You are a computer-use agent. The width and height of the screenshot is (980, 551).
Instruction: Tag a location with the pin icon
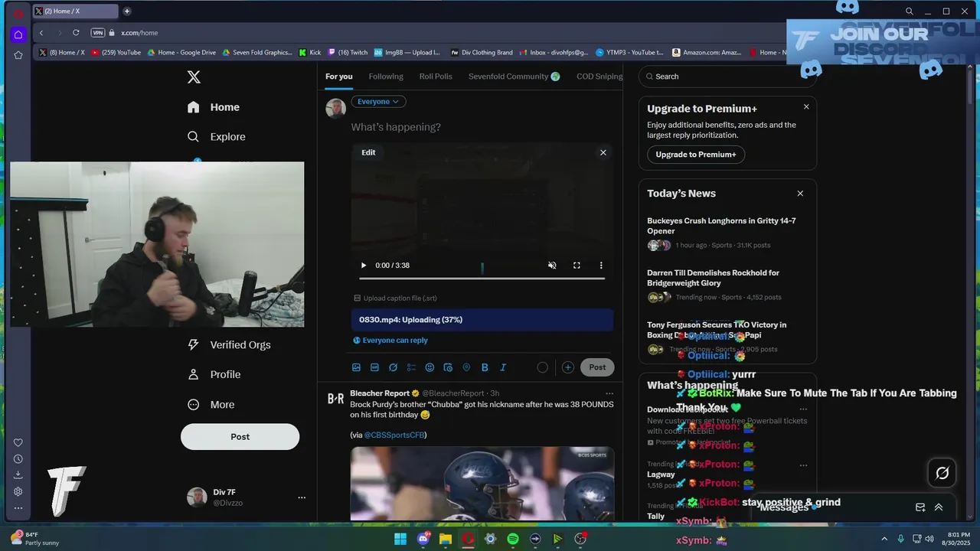[466, 367]
